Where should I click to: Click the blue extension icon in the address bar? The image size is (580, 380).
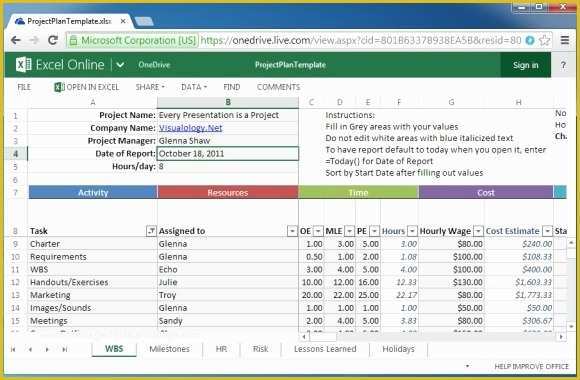click(530, 40)
